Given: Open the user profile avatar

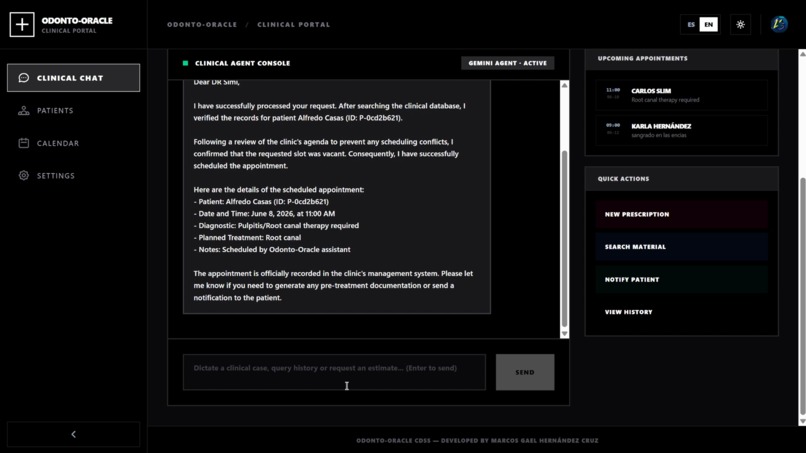Looking at the screenshot, I should click(779, 24).
